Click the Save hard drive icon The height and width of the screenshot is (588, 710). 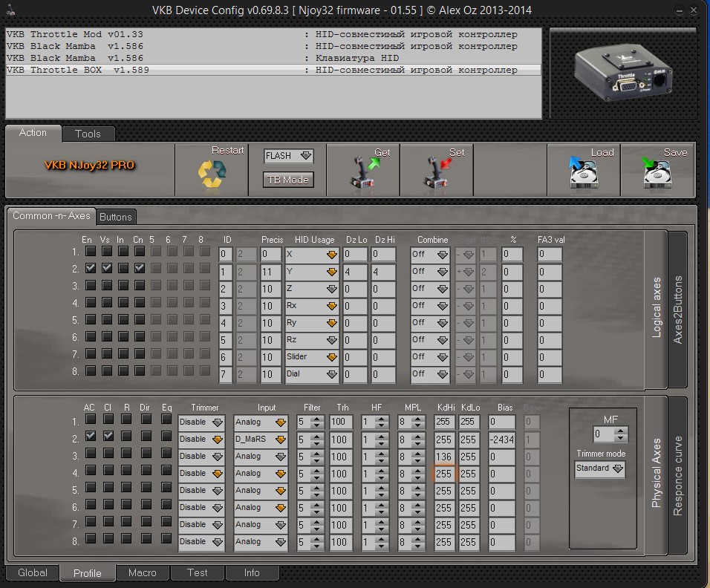click(657, 172)
